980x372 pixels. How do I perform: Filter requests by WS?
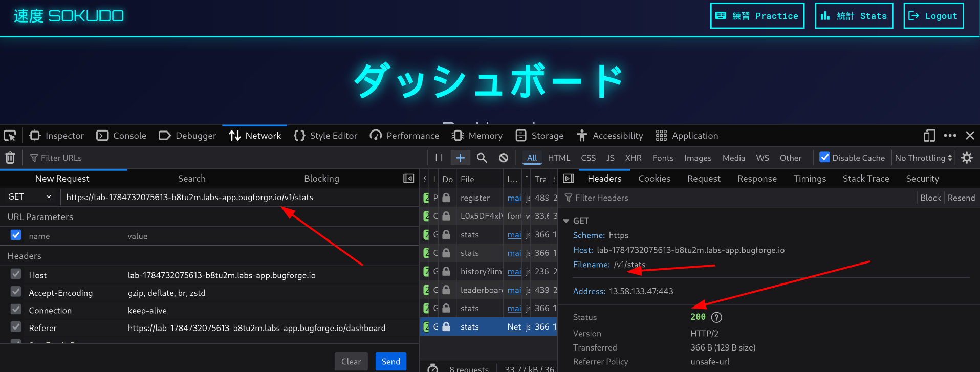coord(763,158)
